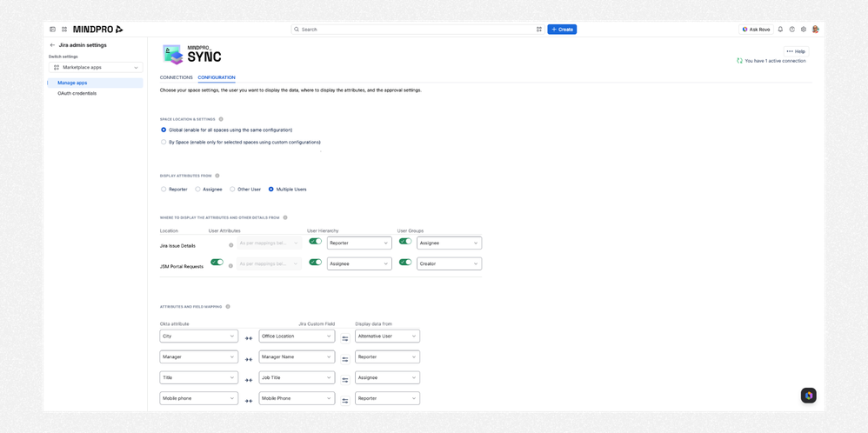Select the Global space setting radio
868x433 pixels.
coord(164,130)
